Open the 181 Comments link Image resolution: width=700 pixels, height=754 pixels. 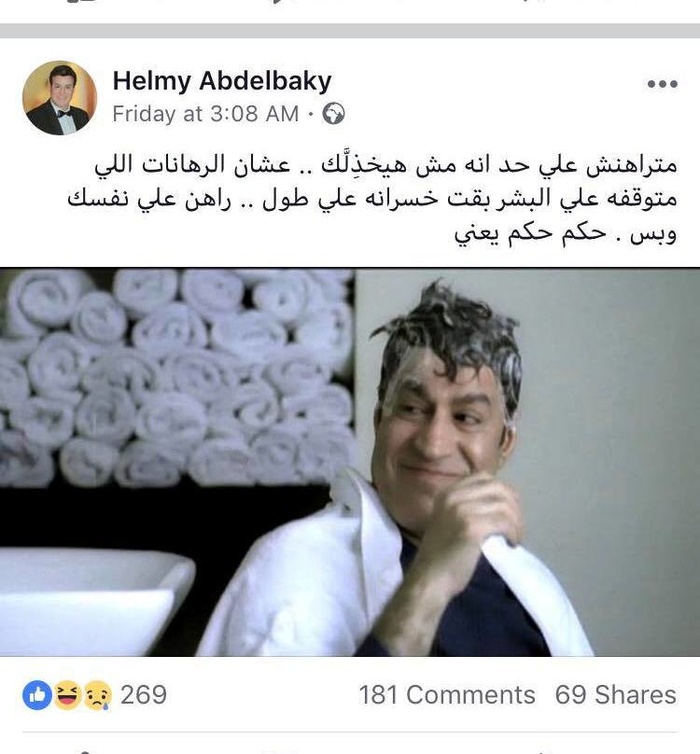[x=447, y=695]
